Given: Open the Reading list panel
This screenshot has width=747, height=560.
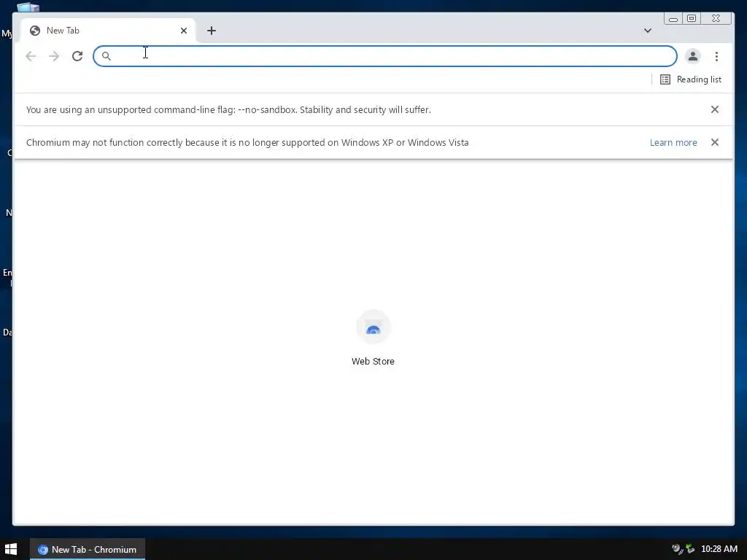Looking at the screenshot, I should pos(691,79).
